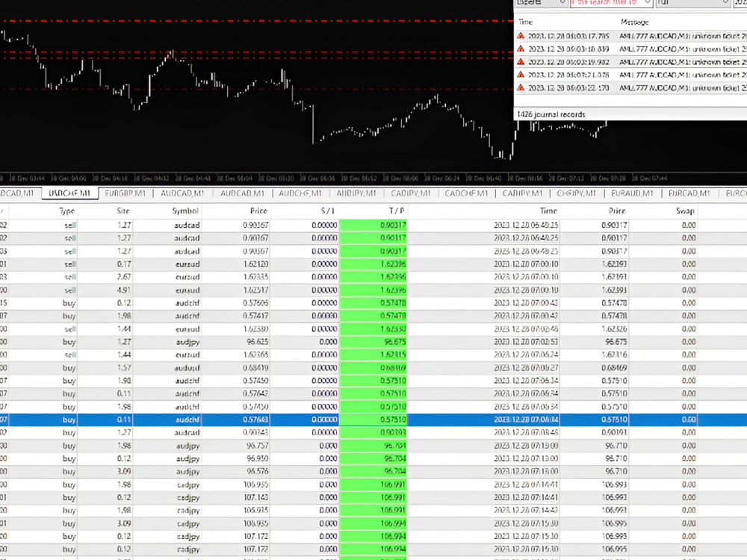
Task: Click warning icon on 09:03:18.889 journal entry
Action: (521, 49)
